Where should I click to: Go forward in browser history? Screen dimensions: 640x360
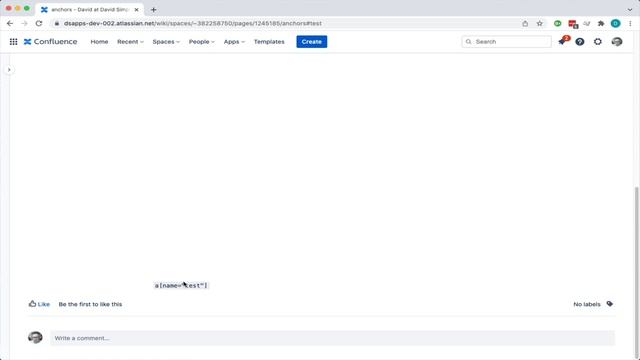coord(24,23)
